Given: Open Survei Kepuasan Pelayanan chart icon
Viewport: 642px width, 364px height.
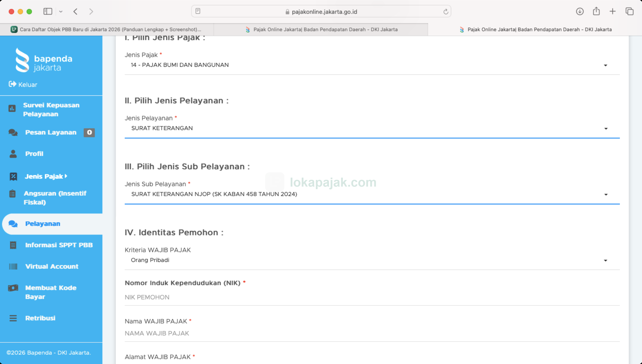Looking at the screenshot, I should [12, 109].
